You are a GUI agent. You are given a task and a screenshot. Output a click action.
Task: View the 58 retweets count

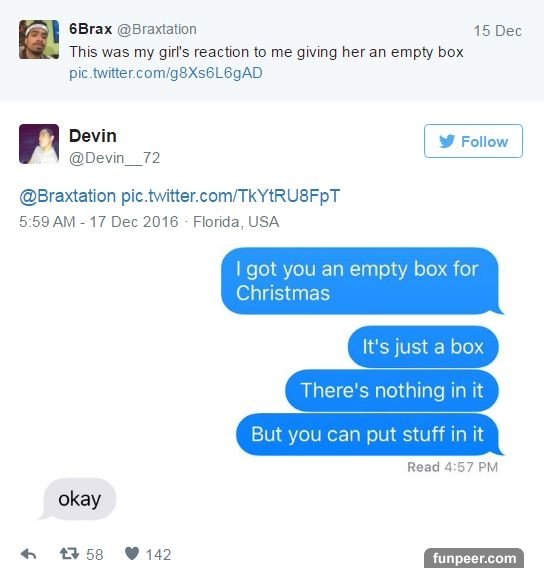[95, 555]
